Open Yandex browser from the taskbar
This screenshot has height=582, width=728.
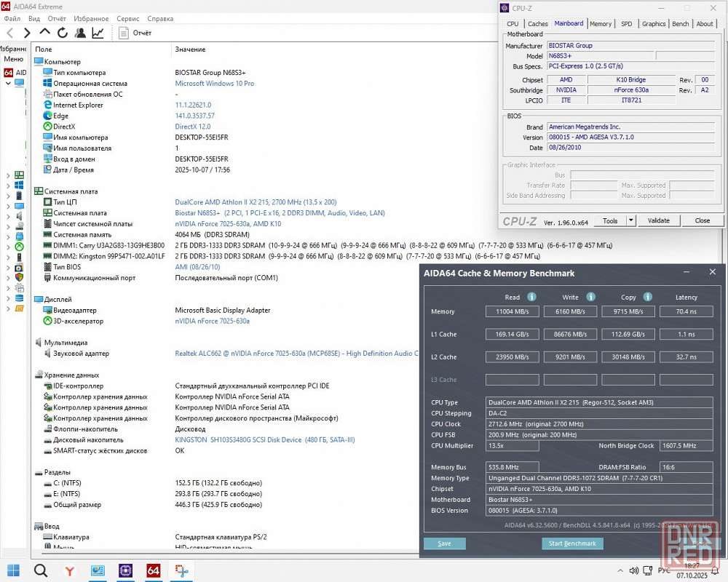69,570
